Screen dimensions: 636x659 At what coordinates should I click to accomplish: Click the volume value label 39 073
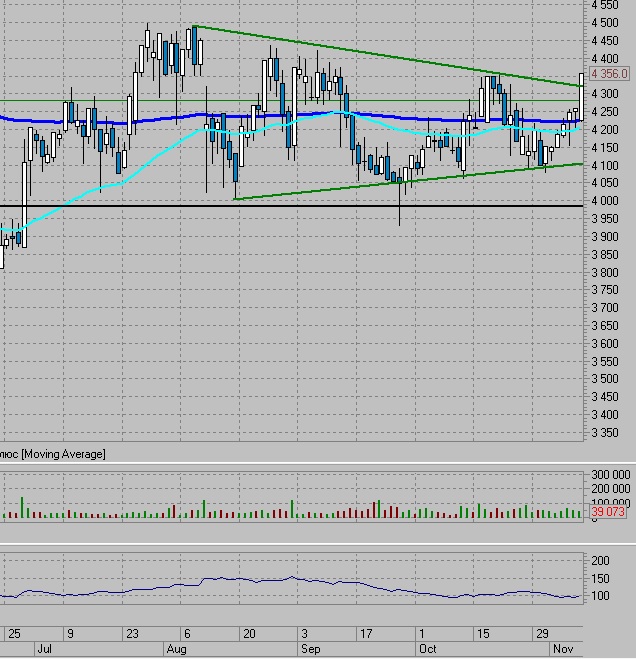pos(609,512)
